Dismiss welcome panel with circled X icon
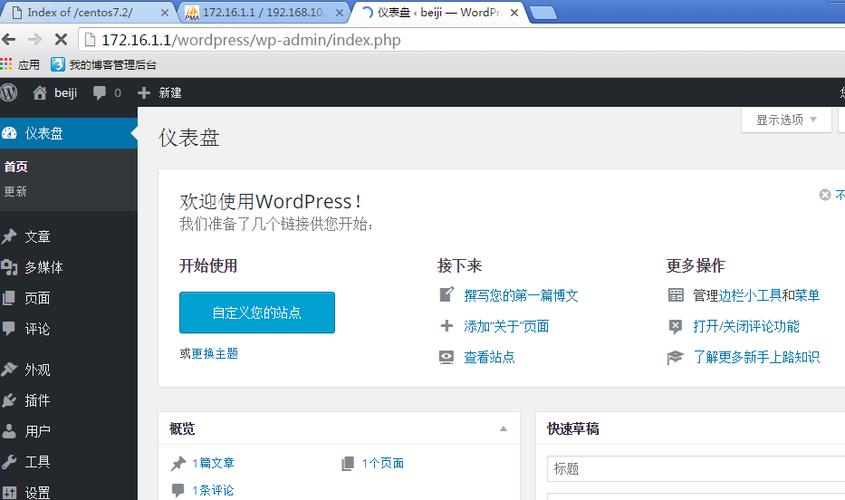Viewport: 845px width, 500px height. point(825,195)
